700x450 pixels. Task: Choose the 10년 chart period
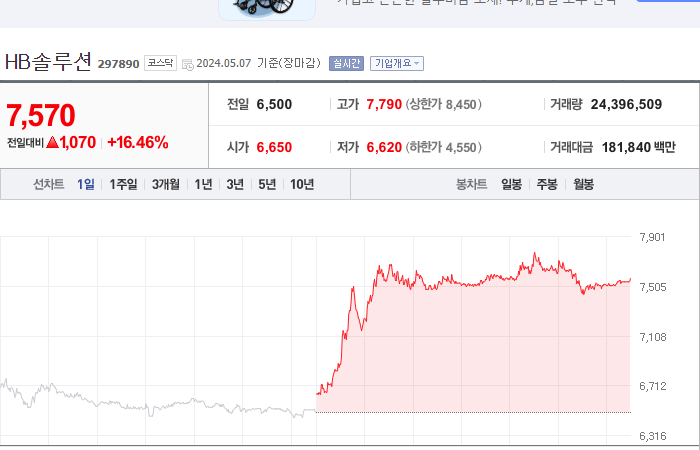(302, 184)
